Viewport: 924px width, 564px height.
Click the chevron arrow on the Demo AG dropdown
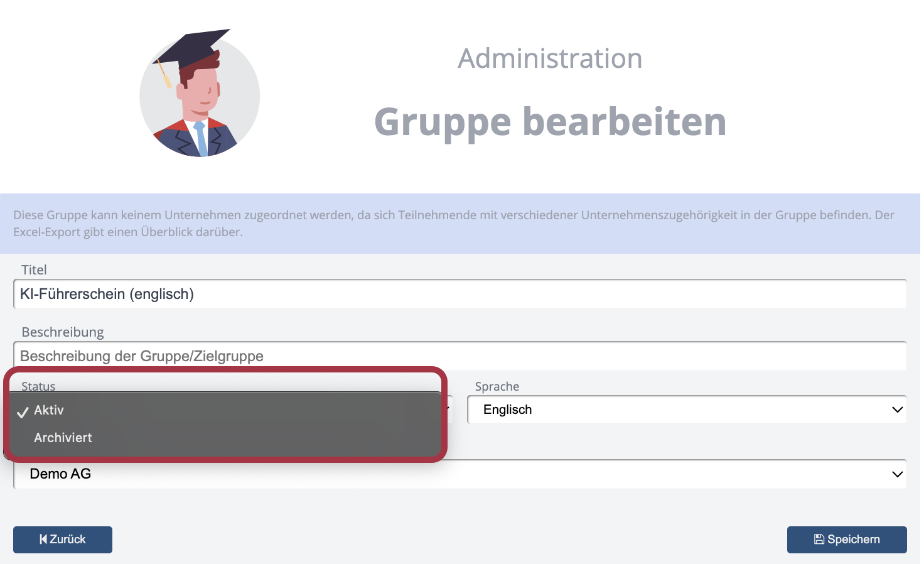pos(897,474)
